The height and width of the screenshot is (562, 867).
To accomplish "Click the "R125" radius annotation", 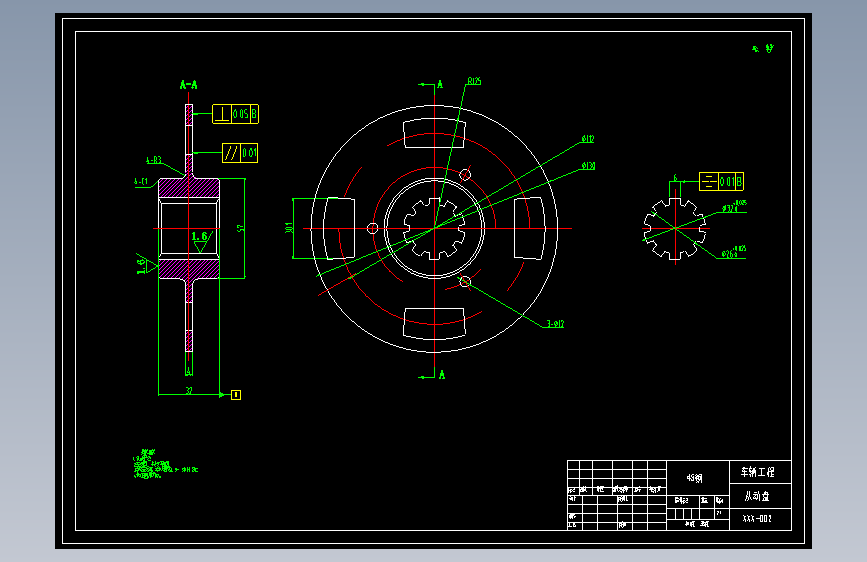I will pyautogui.click(x=474, y=81).
